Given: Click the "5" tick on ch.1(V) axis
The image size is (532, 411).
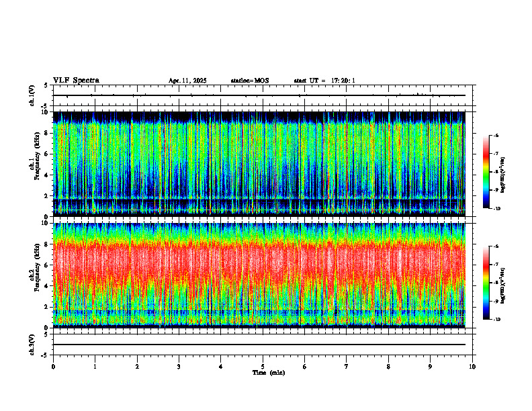Looking at the screenshot, I should (46, 85).
